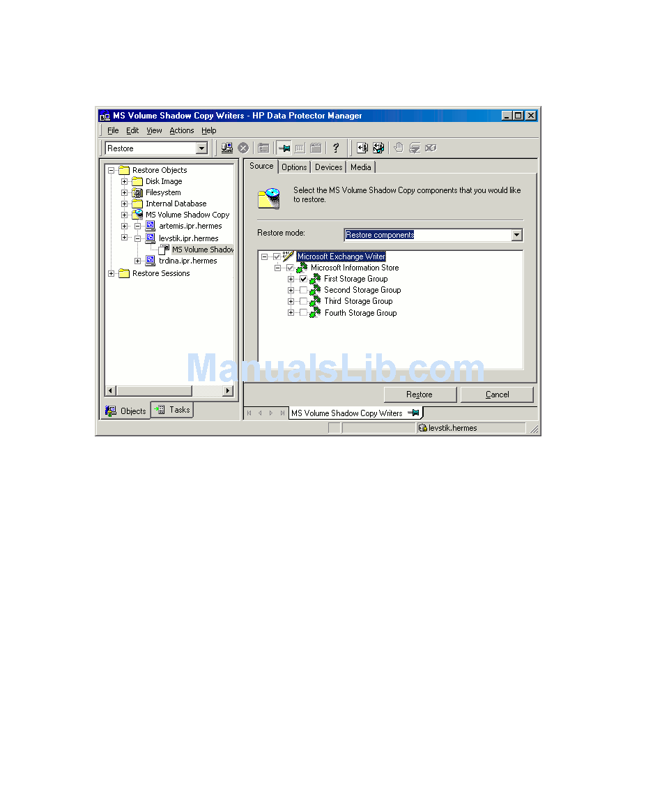Click the right arrow of the horizontal scrollbar
Viewport: 662px width, 812px height.
[228, 390]
